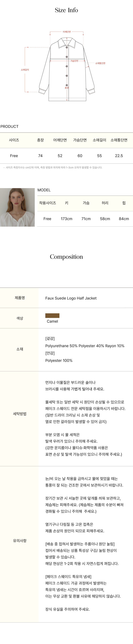
Task: Click the 74 total length value
Action: (x=40, y=156)
